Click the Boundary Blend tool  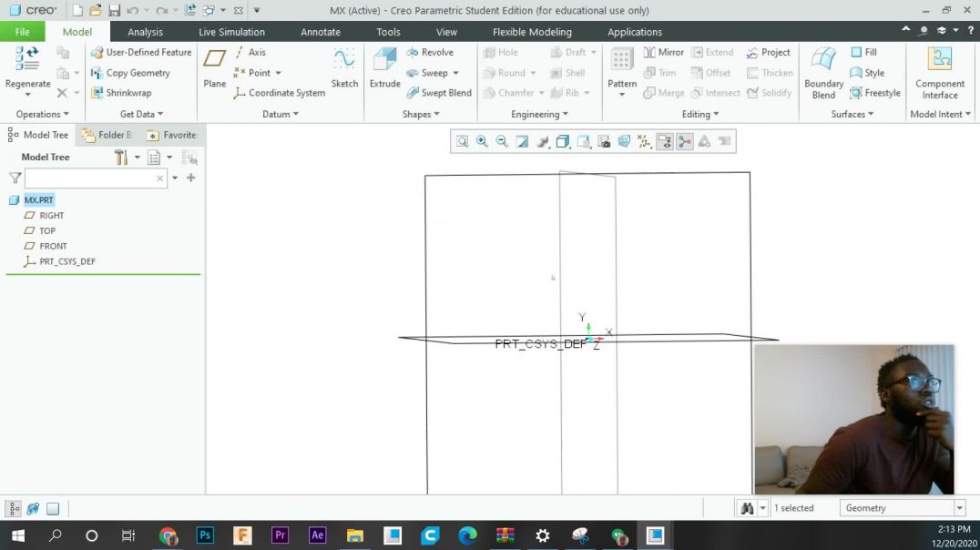point(823,71)
